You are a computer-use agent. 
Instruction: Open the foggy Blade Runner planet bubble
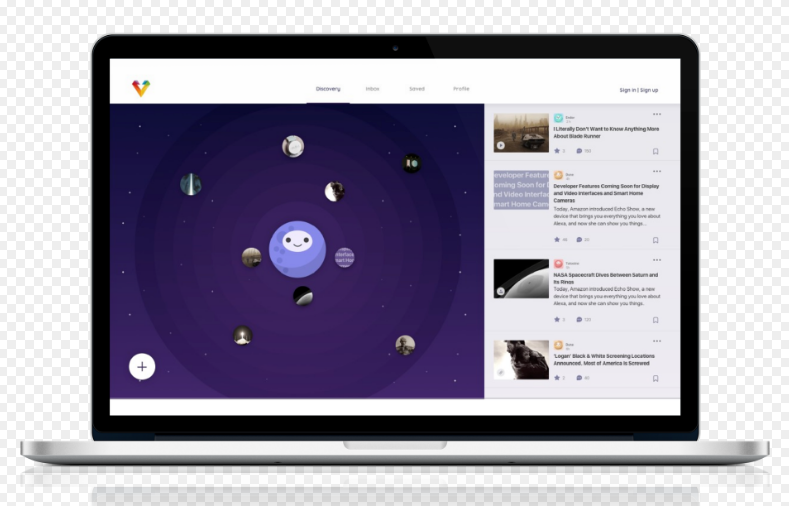coord(252,258)
